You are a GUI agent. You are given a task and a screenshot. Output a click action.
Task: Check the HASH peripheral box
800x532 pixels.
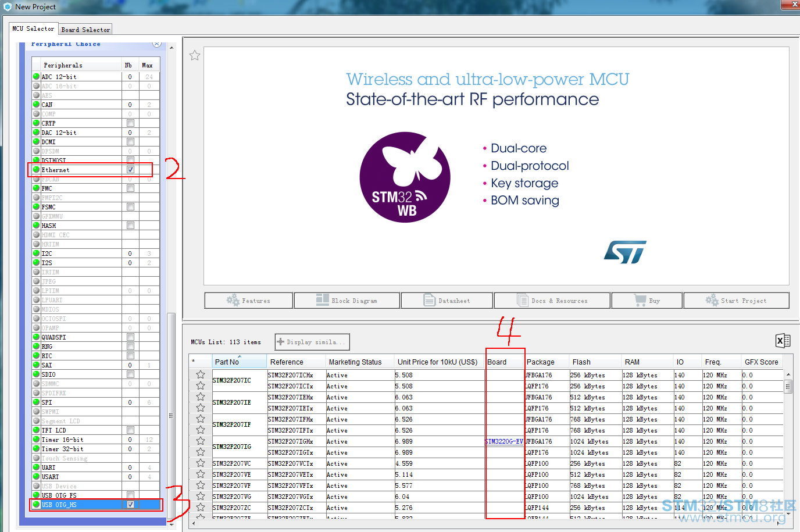coord(130,226)
